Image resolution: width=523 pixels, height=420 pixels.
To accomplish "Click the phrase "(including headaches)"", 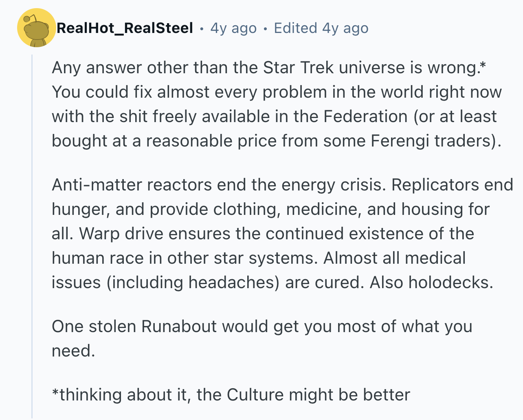I will click(193, 283).
